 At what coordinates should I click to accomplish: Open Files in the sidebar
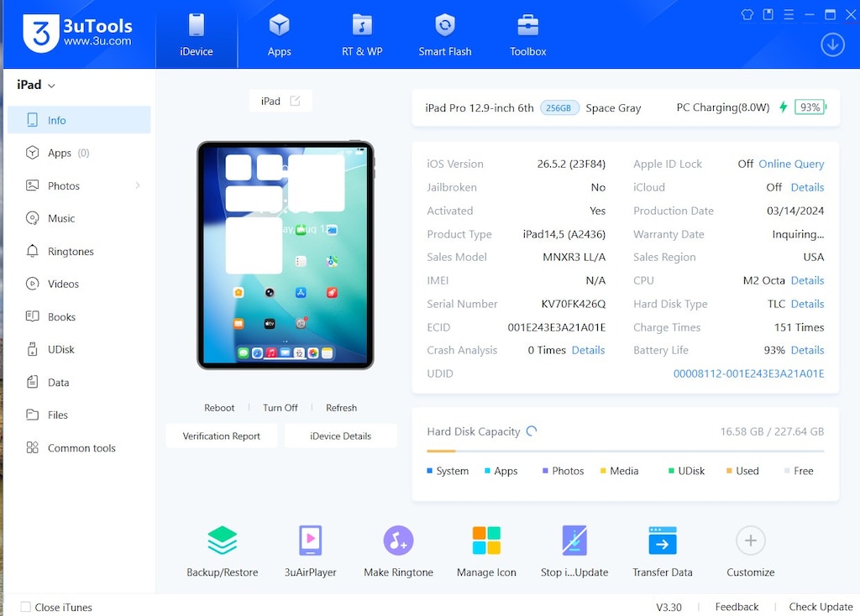[x=79, y=415]
